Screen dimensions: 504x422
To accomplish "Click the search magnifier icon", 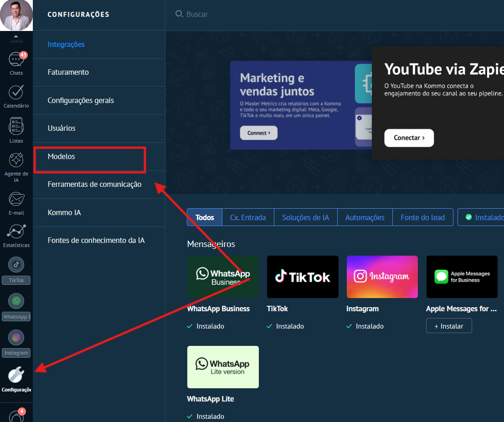I will [179, 14].
